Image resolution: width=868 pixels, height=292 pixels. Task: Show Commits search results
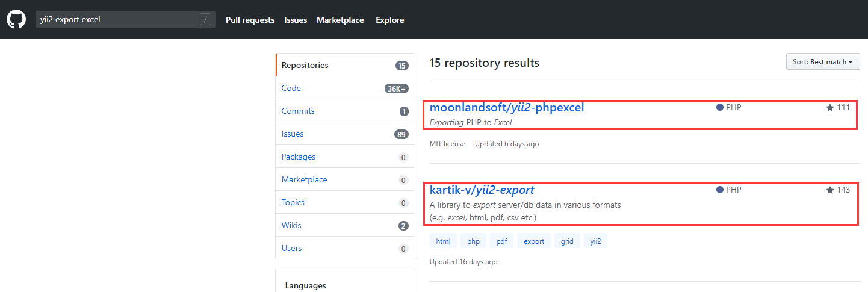[298, 111]
